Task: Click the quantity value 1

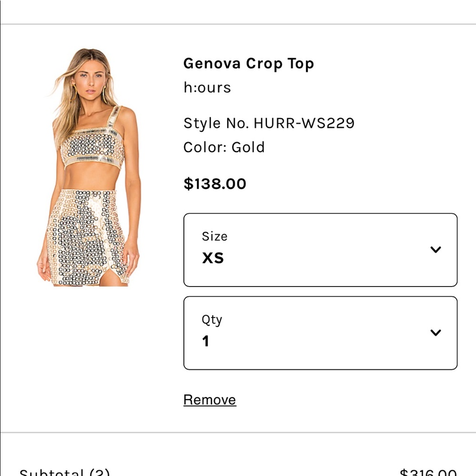Action: click(x=206, y=341)
